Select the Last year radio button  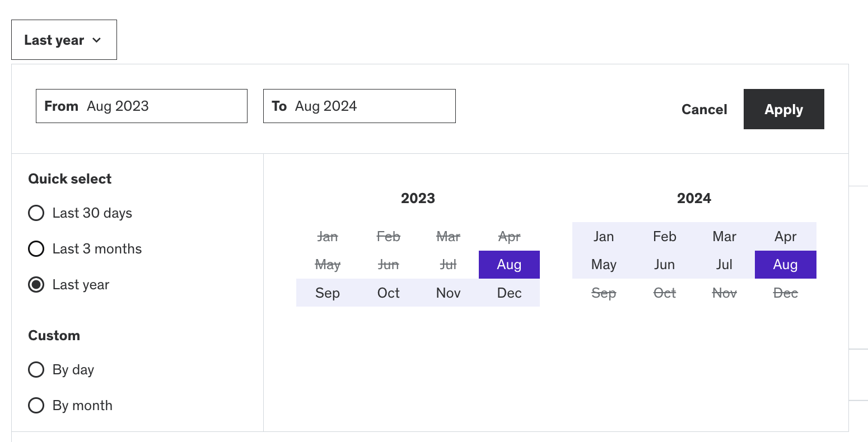pos(36,285)
